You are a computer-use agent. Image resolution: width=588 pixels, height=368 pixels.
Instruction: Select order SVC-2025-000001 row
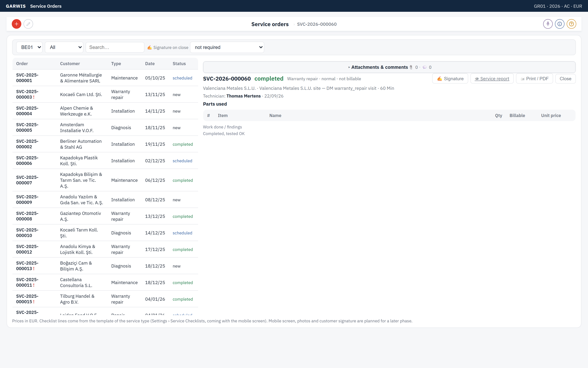pos(105,78)
